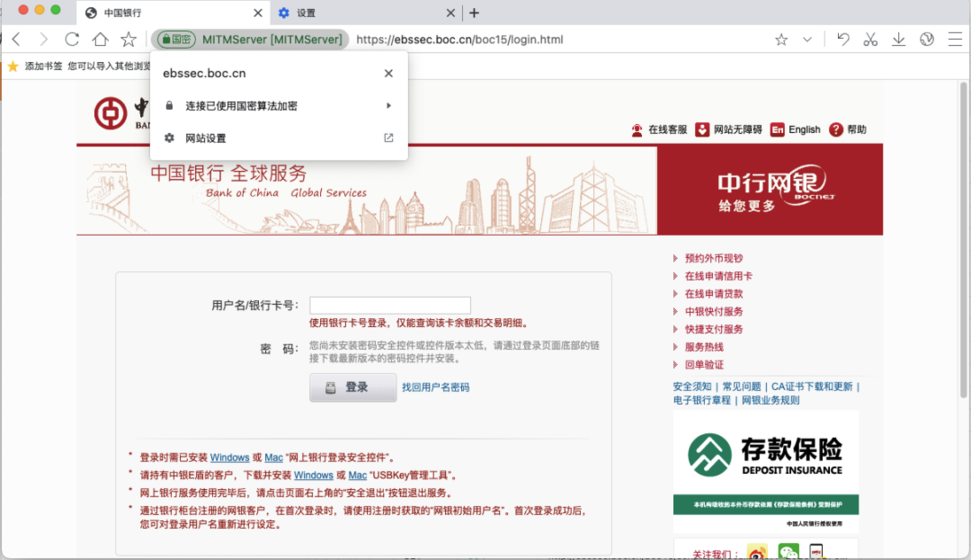Click the 存款保险 deposit insurance banner

point(766,471)
